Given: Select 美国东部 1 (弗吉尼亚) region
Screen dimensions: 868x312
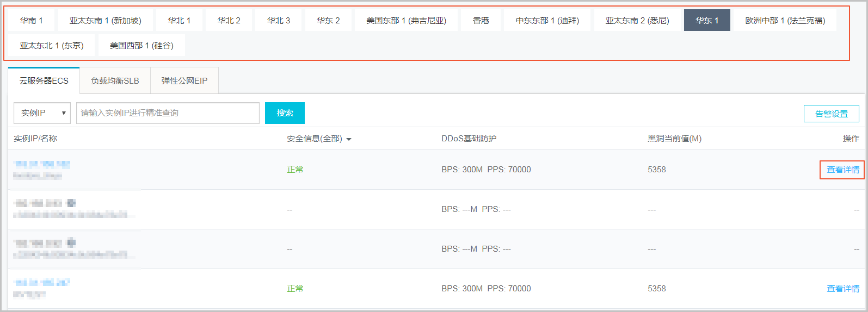Looking at the screenshot, I should tap(406, 21).
